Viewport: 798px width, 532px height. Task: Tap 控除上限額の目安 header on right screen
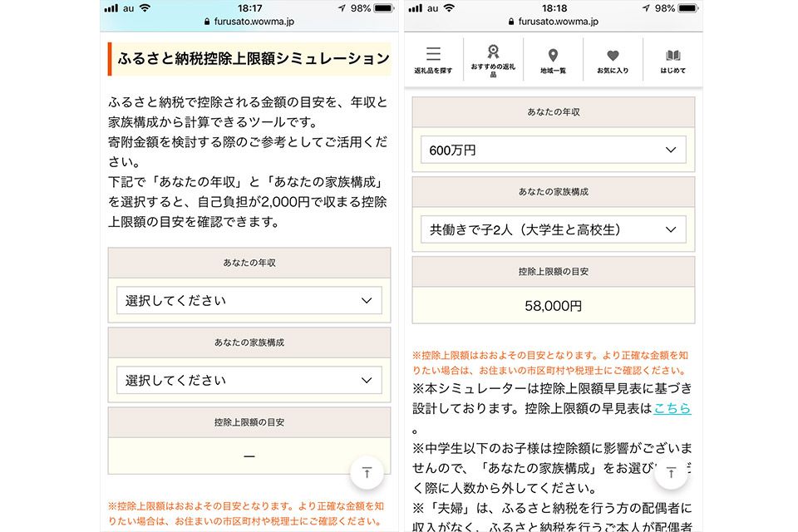point(554,271)
